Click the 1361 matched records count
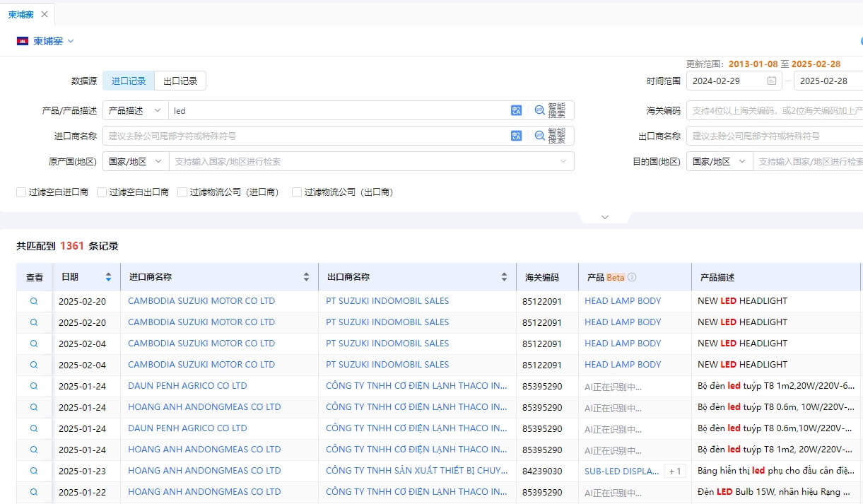Image resolution: width=863 pixels, height=504 pixels. tap(72, 246)
